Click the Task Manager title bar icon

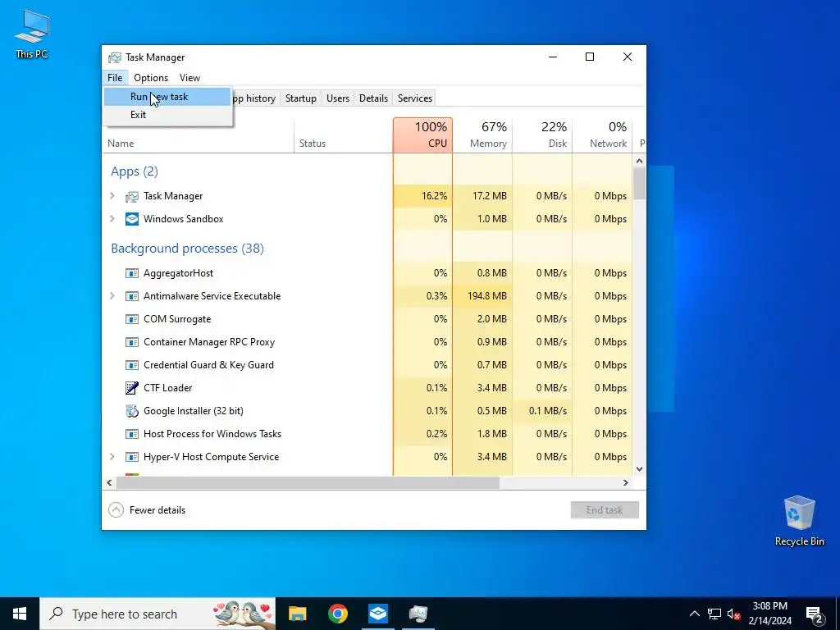click(x=115, y=57)
